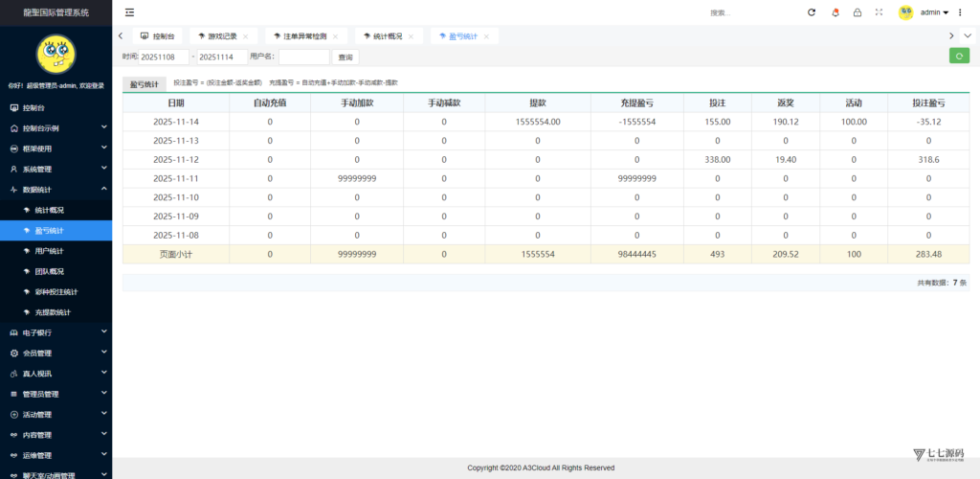The height and width of the screenshot is (479, 980).
Task: Click the 用户名 input field
Action: [303, 57]
